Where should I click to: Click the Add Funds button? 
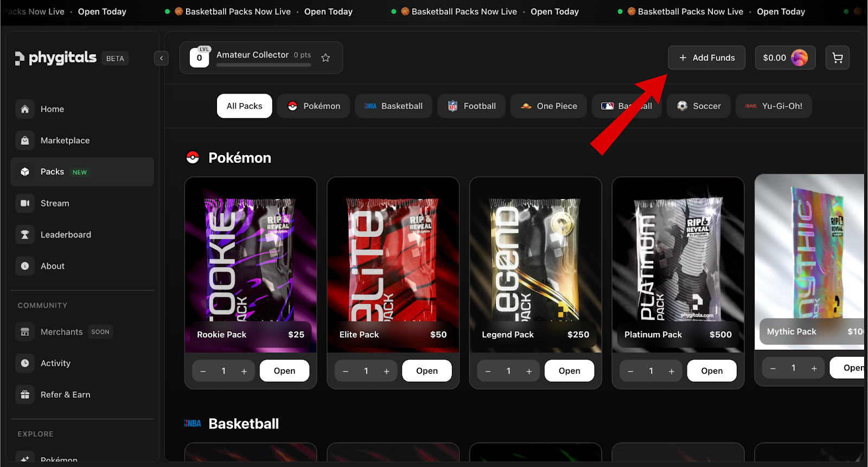706,57
